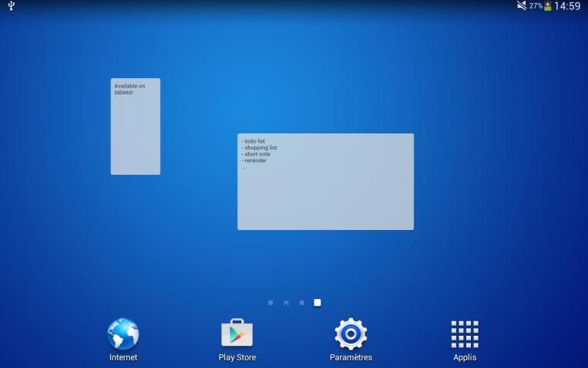This screenshot has width=588, height=368.
Task: Tap the USB connection icon in status bar
Action: pyautogui.click(x=11, y=6)
